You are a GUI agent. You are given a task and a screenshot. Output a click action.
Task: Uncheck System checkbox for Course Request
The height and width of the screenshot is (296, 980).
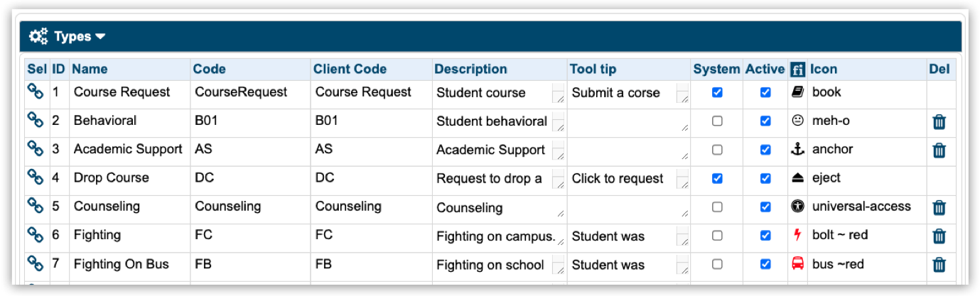tap(717, 92)
